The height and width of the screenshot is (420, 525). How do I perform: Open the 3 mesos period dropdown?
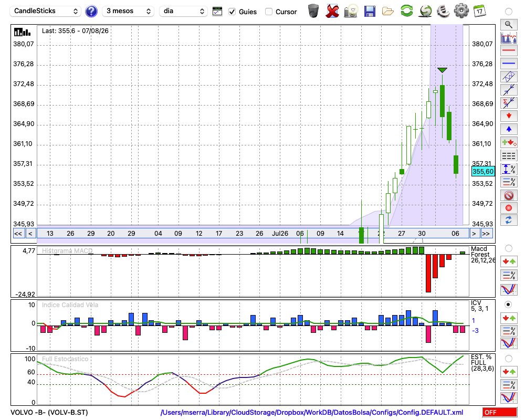[128, 11]
